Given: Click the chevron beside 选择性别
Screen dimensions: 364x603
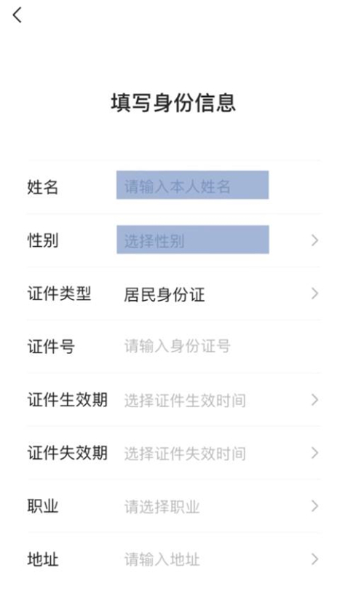Looking at the screenshot, I should pyautogui.click(x=314, y=240).
